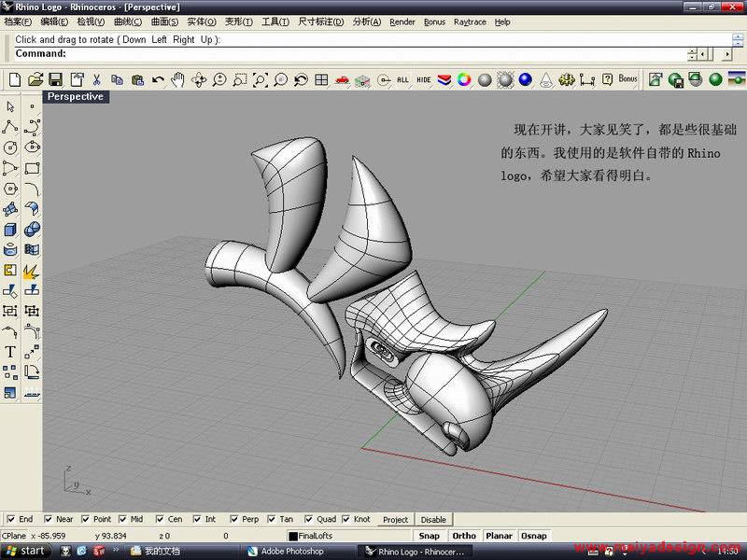747x560 pixels.
Task: Click the Open file folder icon
Action: (x=35, y=80)
